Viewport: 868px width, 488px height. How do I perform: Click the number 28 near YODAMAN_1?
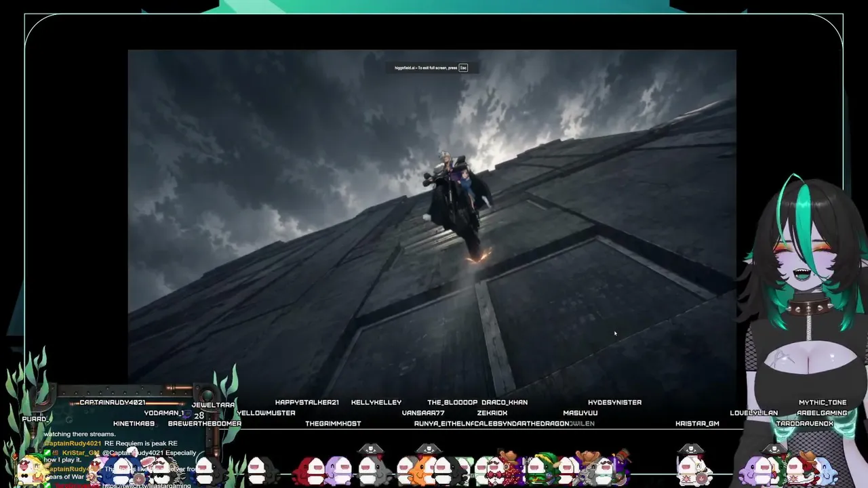coord(199,415)
